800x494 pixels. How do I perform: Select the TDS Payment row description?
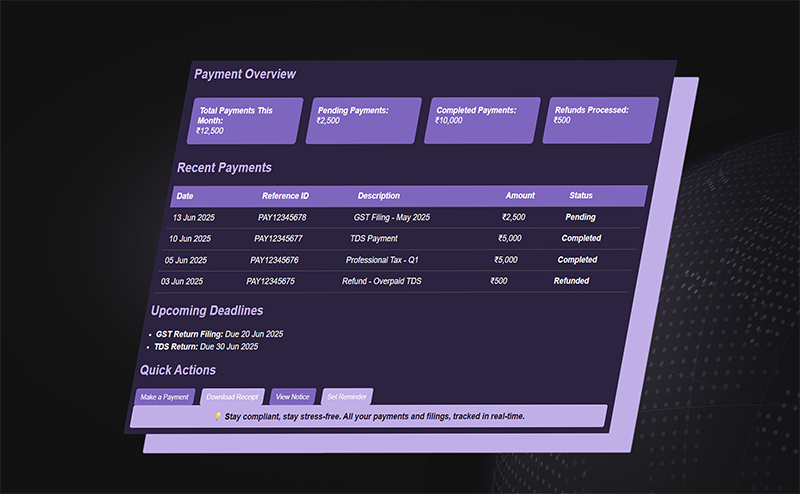(x=374, y=239)
